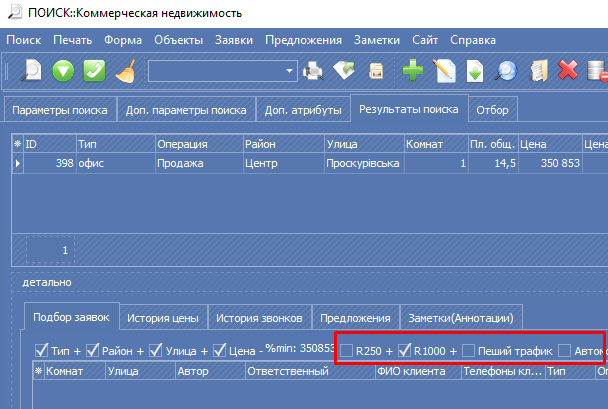Image resolution: width=608 pixels, height=409 pixels.
Task: Click the green phone call icon
Action: pos(95,71)
